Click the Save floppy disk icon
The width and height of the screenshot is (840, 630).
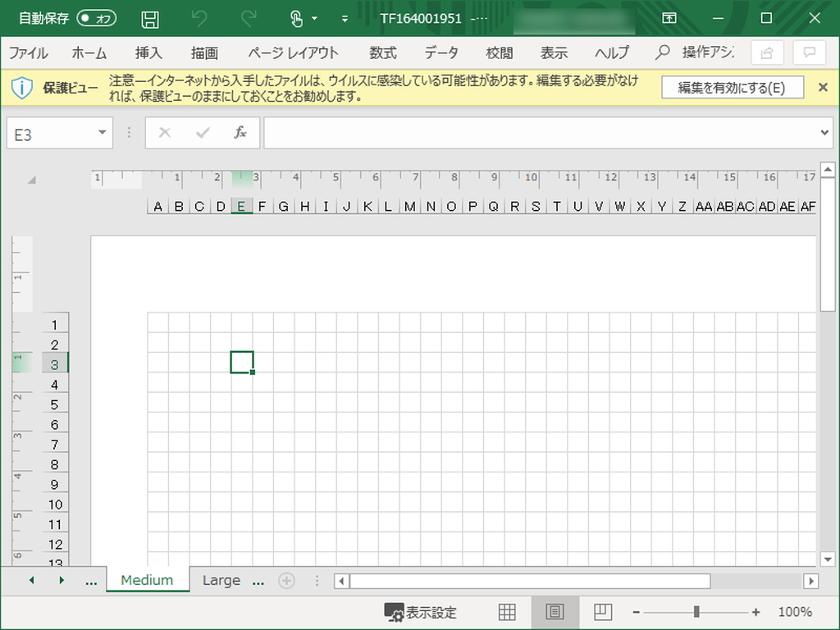point(150,20)
